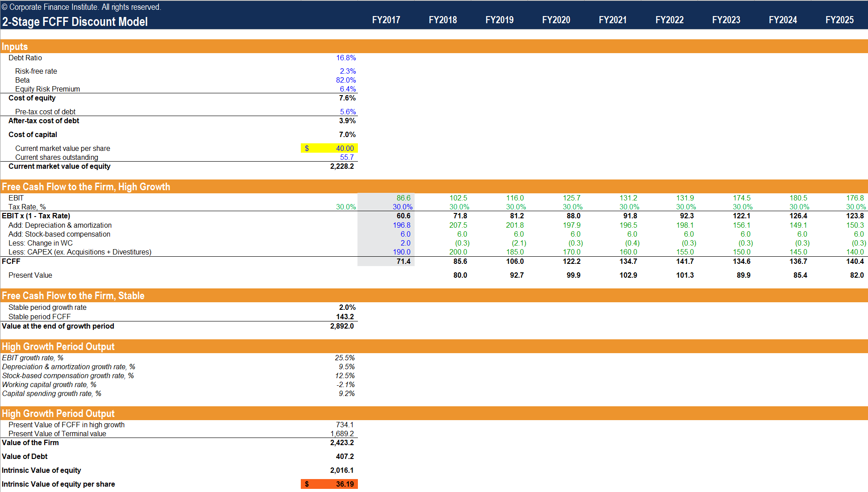868x492 pixels.
Task: Click the orange Intrinsic Value of equity per share cell
Action: coord(329,484)
